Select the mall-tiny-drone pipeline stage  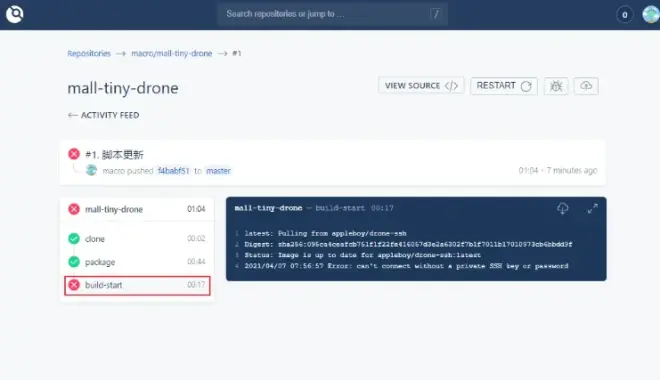click(137, 209)
